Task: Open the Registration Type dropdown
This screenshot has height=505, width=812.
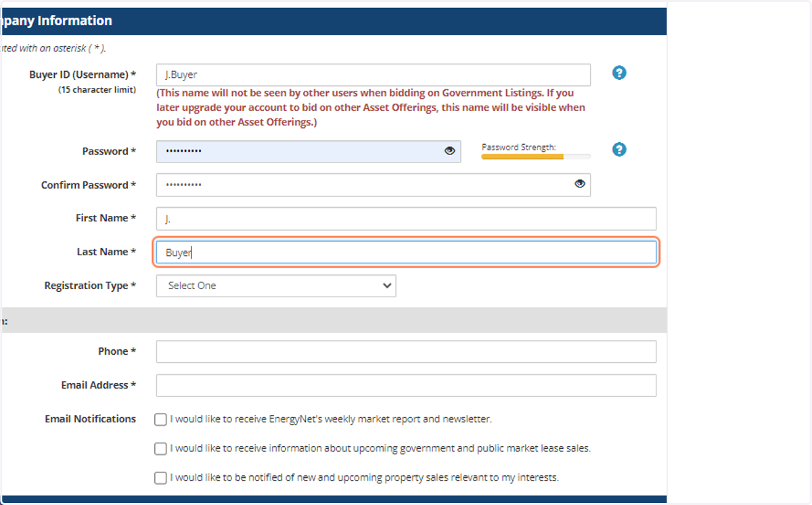Action: (x=276, y=286)
